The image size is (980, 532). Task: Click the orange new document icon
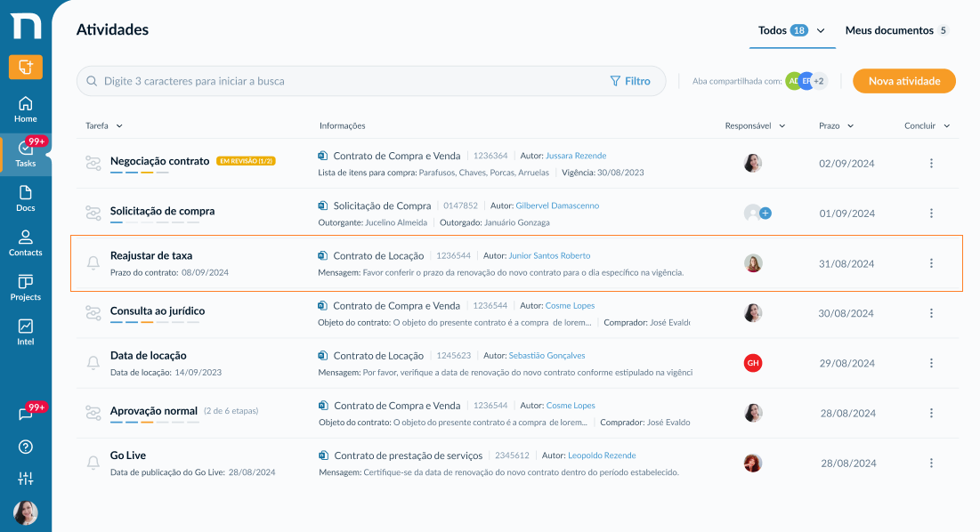tap(26, 67)
